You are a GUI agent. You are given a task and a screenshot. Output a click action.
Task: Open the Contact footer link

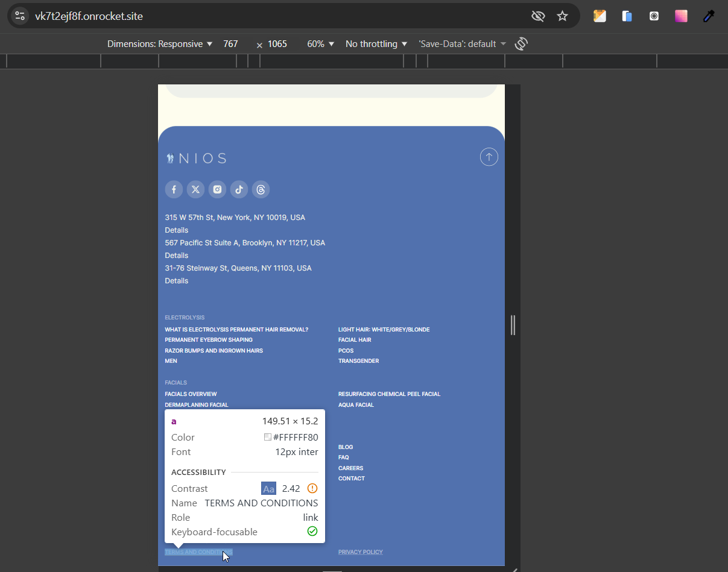tap(352, 479)
